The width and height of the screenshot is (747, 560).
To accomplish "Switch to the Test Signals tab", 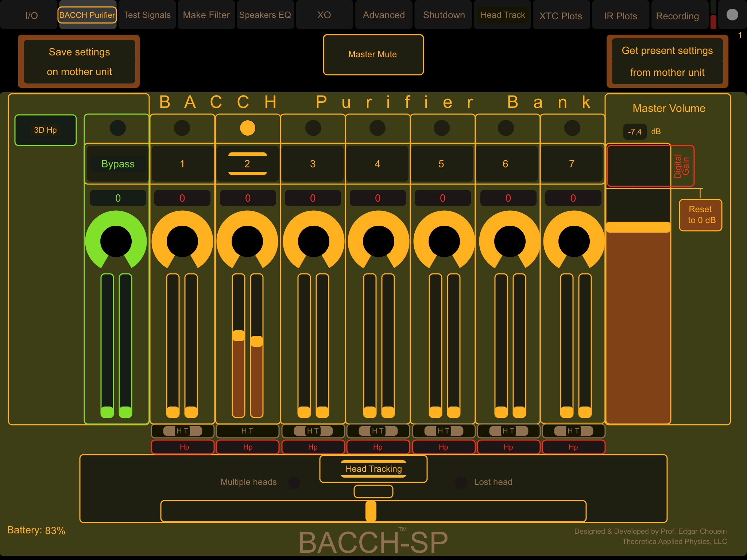I will tap(147, 15).
